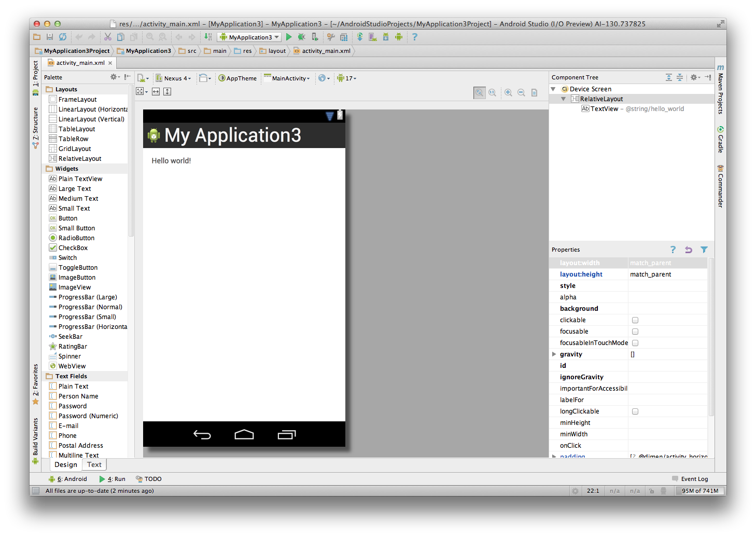Image resolution: width=756 pixels, height=537 pixels.
Task: Toggle layout height vertical arrows icon
Action: tap(167, 91)
